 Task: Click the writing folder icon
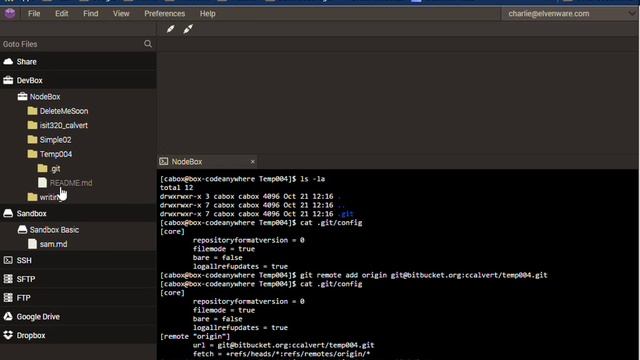[32, 197]
